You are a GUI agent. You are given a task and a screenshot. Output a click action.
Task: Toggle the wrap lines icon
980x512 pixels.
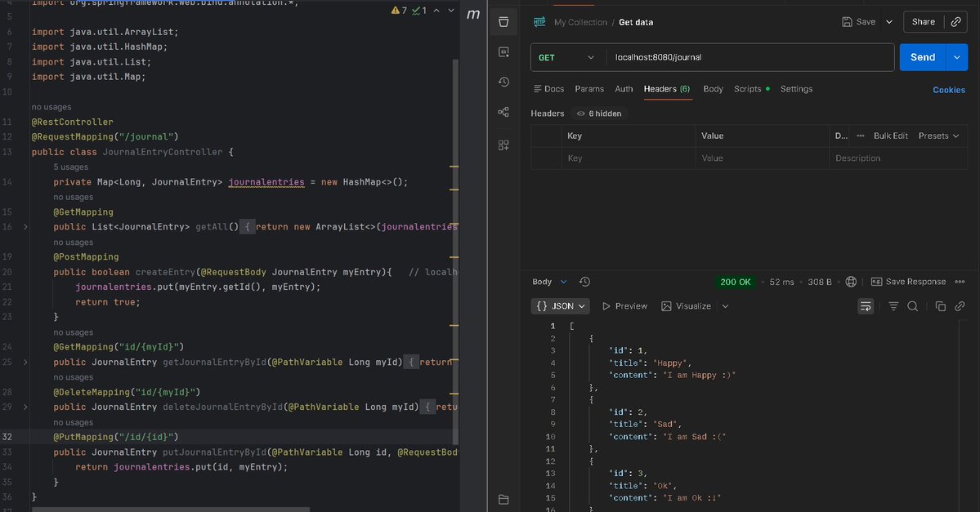pos(866,306)
